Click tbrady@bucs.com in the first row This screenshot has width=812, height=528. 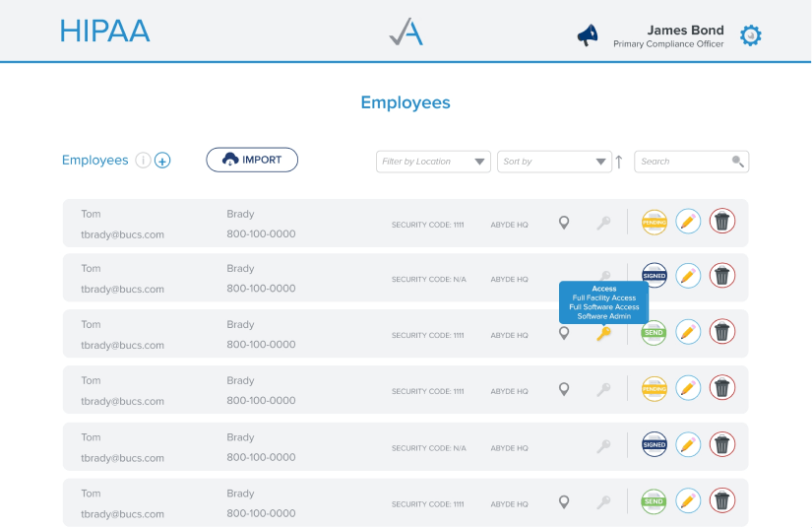click(x=122, y=234)
